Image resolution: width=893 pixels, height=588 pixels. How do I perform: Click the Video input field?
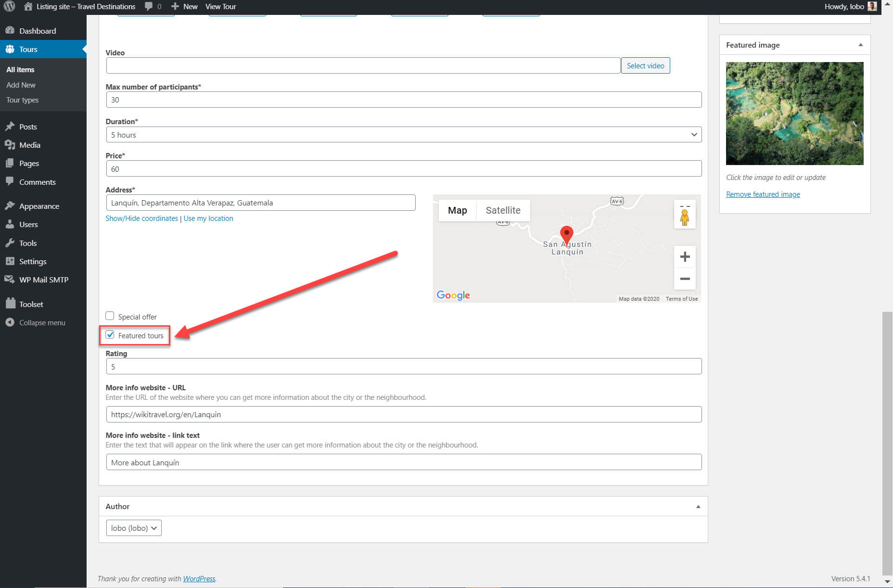[363, 65]
